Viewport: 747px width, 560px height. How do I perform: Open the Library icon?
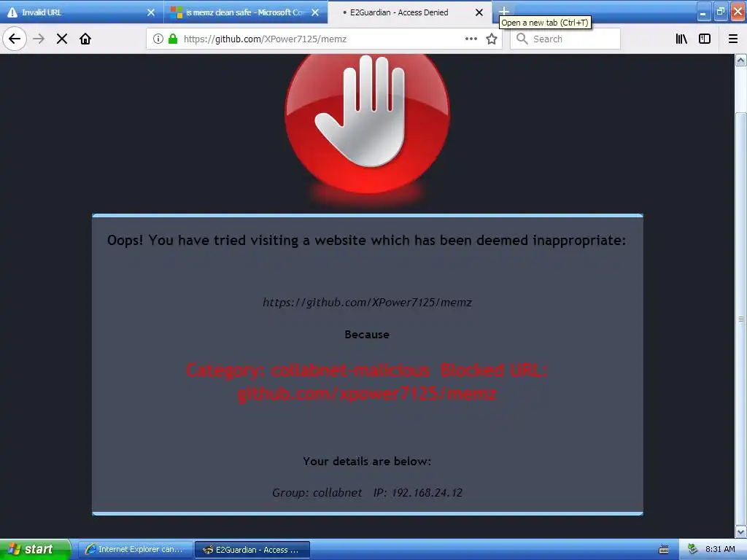point(681,39)
